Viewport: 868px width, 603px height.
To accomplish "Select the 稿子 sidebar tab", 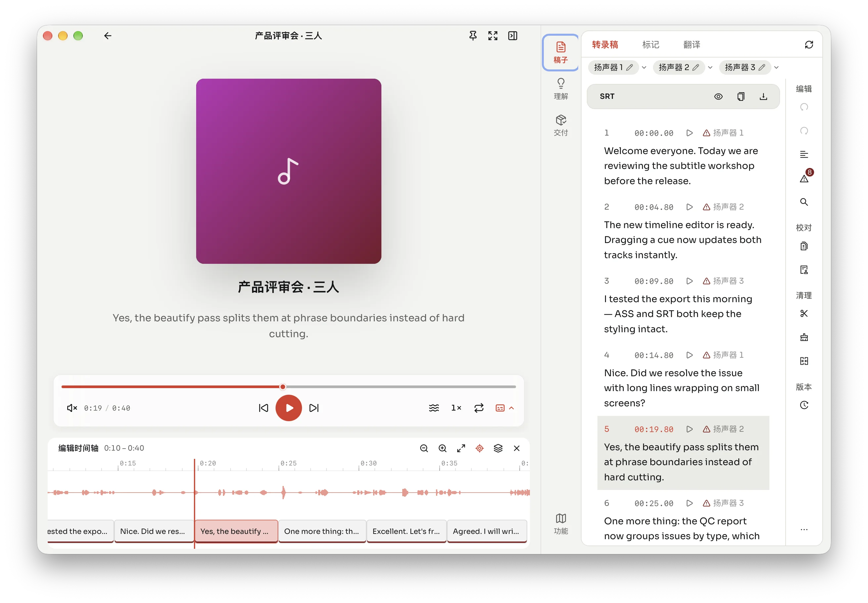I will point(561,53).
